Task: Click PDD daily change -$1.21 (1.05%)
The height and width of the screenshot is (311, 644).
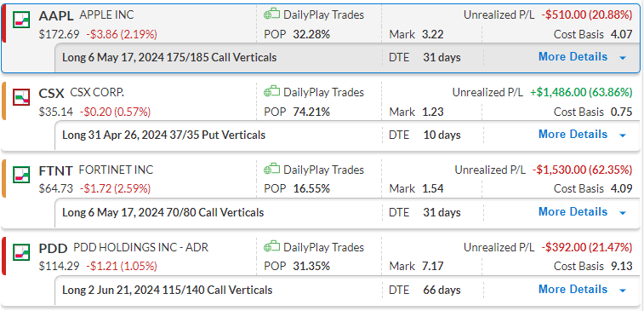Action: pos(122,266)
